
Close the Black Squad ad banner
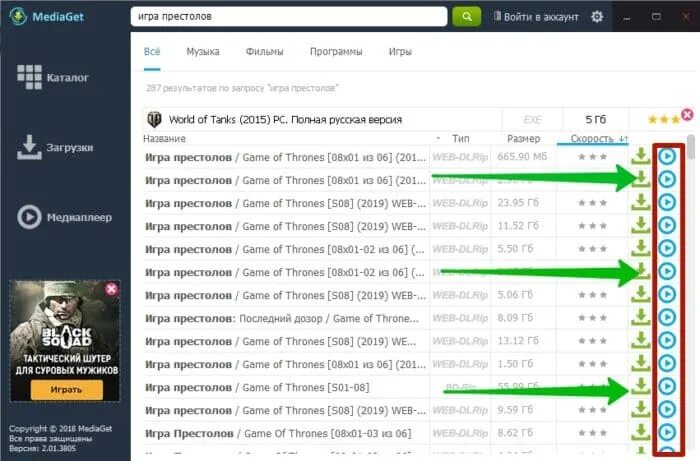click(112, 289)
